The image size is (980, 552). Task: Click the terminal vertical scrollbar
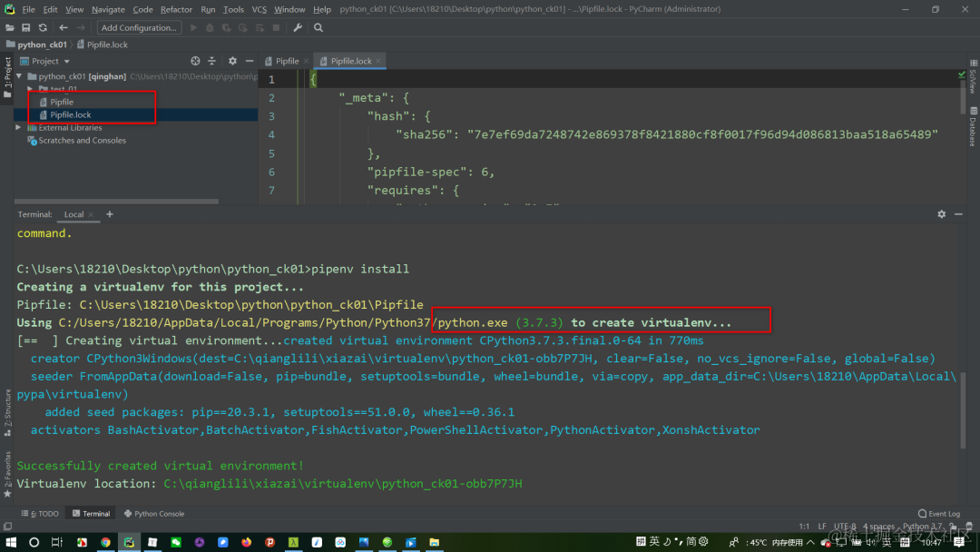963,409
